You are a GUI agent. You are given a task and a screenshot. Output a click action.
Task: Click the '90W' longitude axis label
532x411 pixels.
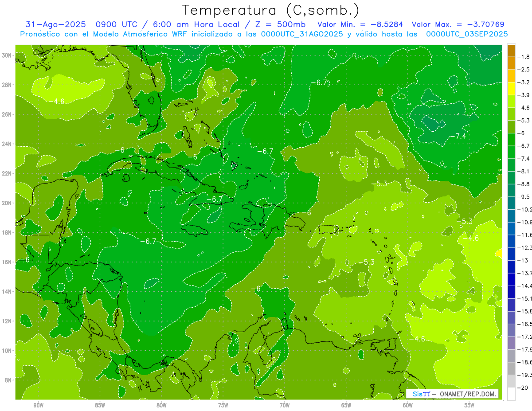pyautogui.click(x=38, y=405)
